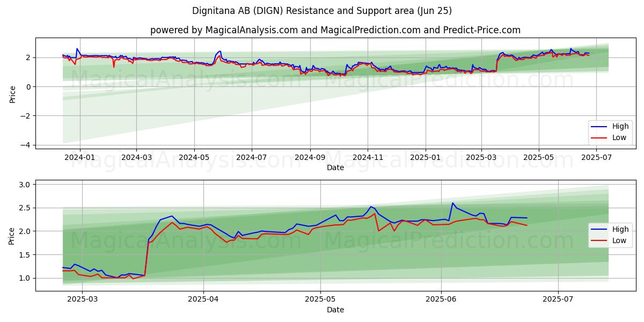
Task: Click the '2024-03' x-axis label of top chart
Action: click(x=136, y=158)
